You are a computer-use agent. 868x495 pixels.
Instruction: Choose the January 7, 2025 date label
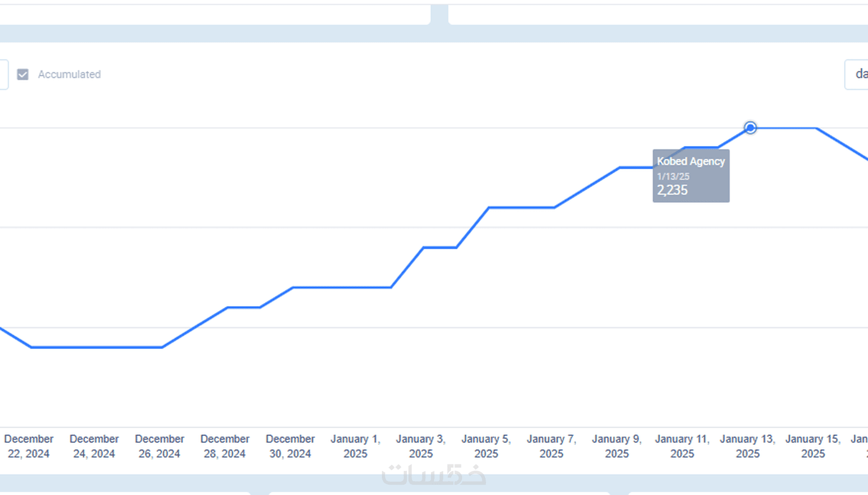tap(551, 446)
